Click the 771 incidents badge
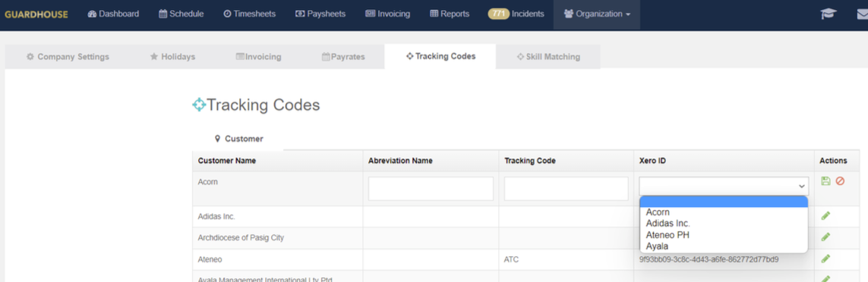 click(498, 14)
